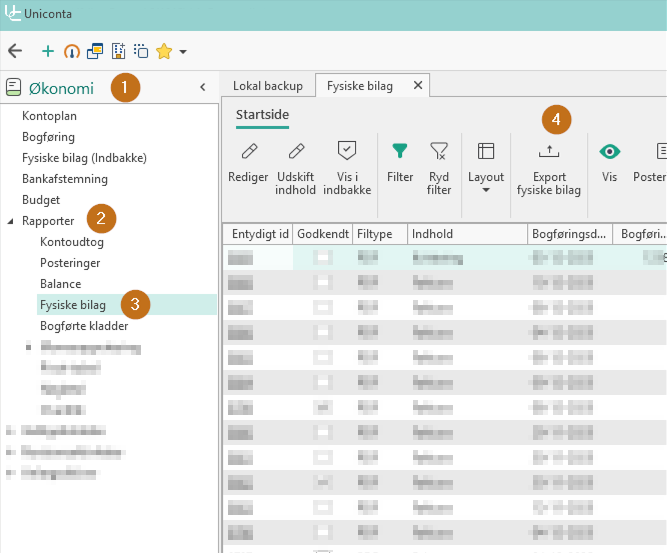
Task: Open the favorites dropdown arrow
Action: [x=183, y=52]
